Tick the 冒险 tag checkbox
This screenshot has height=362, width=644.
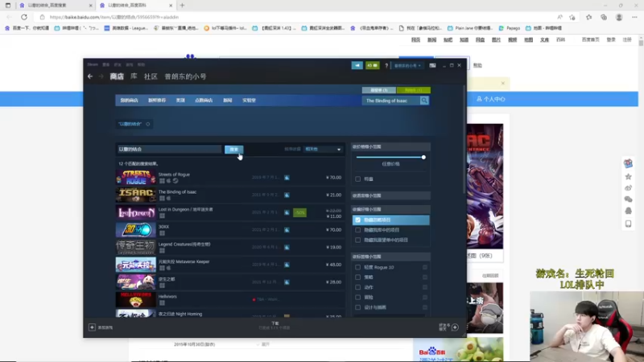pos(357,297)
